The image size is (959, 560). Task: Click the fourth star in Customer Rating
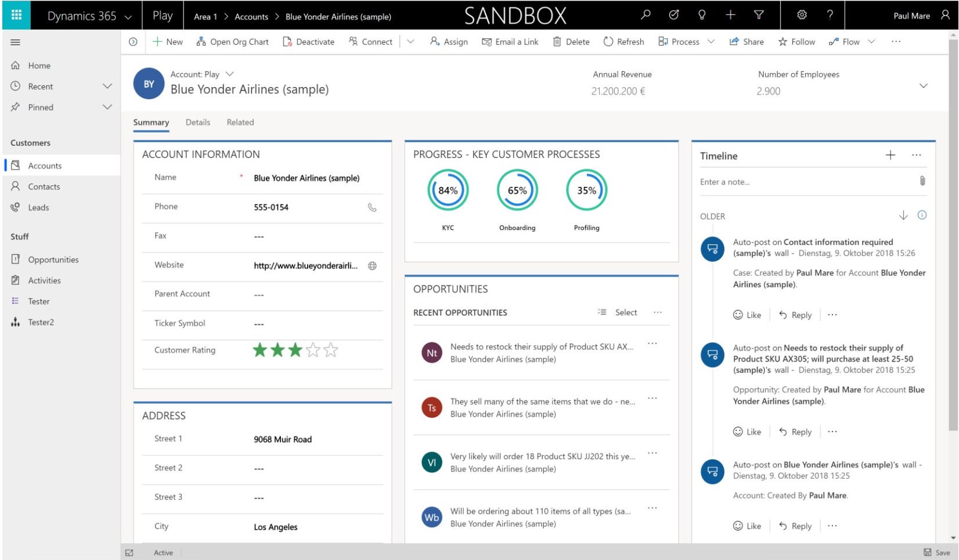[x=313, y=350]
